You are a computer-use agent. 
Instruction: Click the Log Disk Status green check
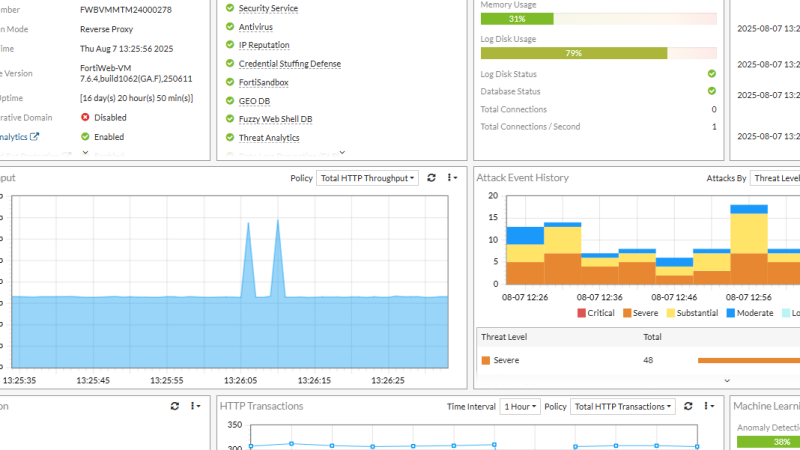click(x=712, y=74)
